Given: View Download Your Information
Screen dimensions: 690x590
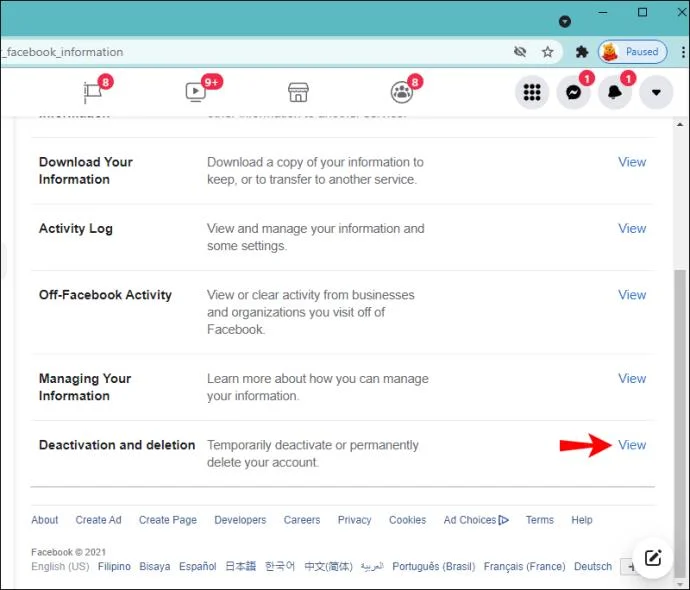Looking at the screenshot, I should (632, 162).
